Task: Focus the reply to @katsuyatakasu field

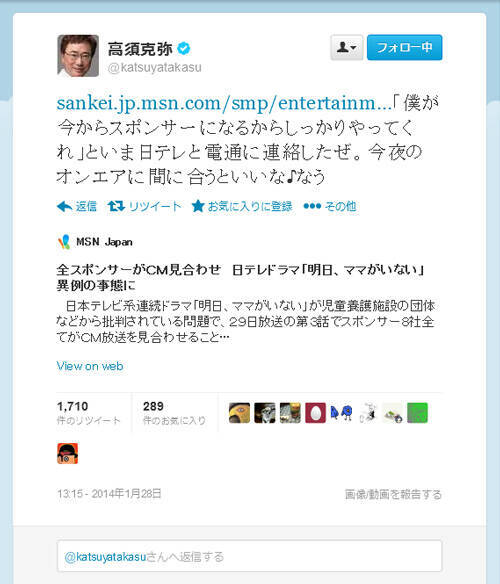Action: [x=249, y=556]
